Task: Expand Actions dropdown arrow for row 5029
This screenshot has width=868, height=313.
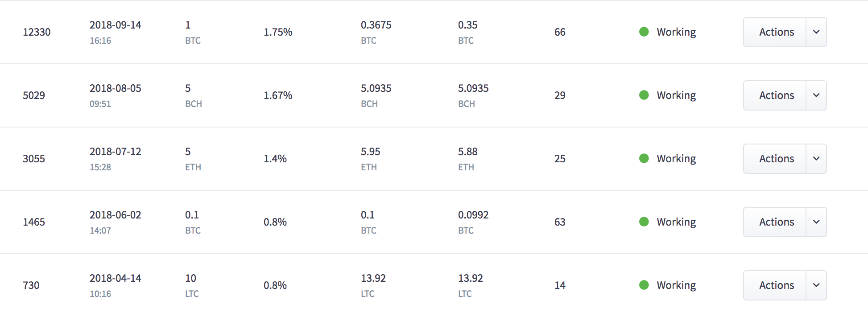Action: (816, 95)
